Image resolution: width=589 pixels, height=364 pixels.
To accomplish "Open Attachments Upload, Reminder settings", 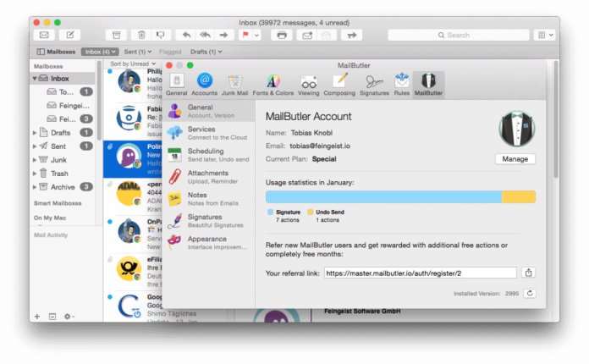I will coord(209,177).
